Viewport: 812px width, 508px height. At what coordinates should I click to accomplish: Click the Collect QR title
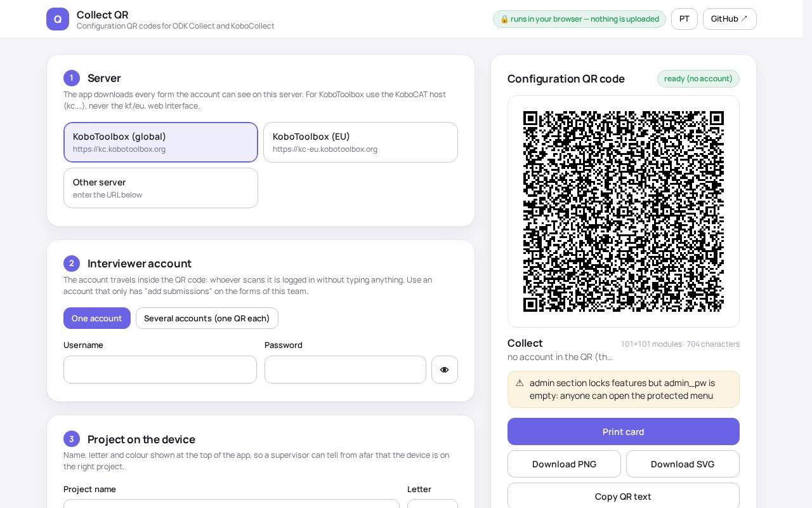[102, 15]
